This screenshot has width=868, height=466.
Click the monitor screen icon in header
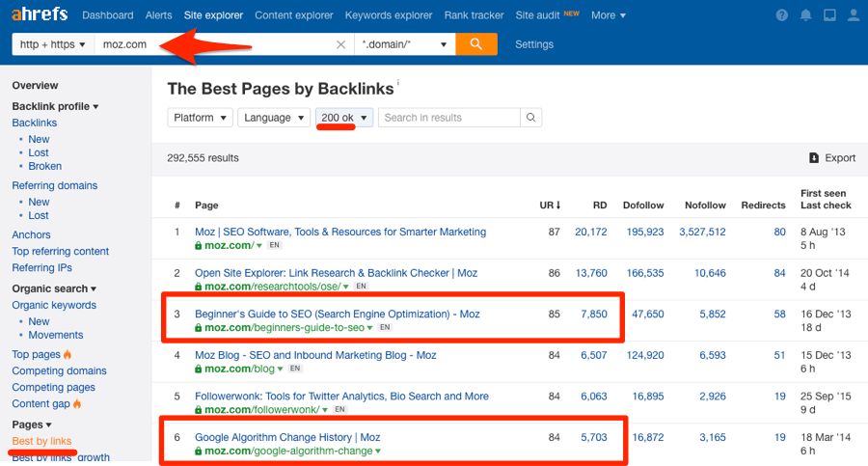[x=829, y=15]
